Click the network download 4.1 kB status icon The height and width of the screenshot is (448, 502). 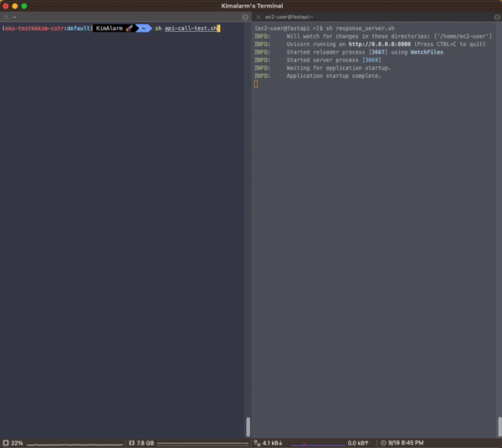pos(258,443)
